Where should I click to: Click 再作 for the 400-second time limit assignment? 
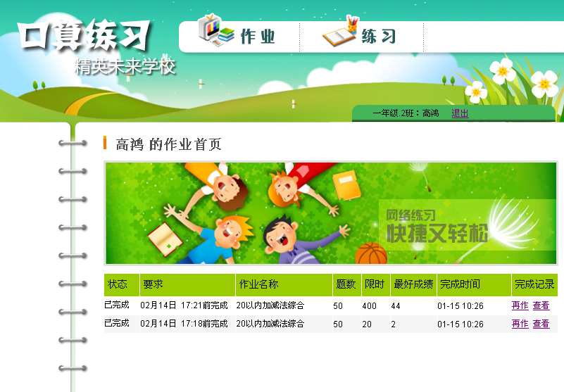pyautogui.click(x=520, y=306)
